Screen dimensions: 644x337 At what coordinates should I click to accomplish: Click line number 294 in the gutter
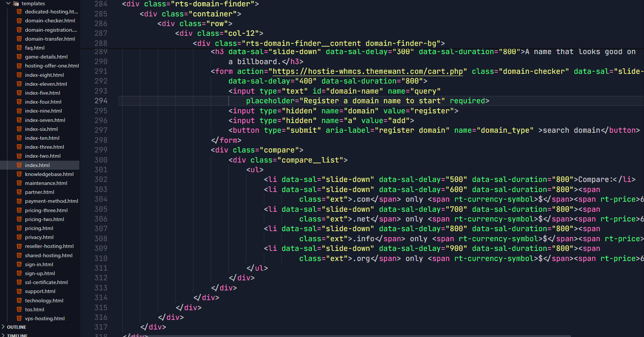pyautogui.click(x=101, y=101)
